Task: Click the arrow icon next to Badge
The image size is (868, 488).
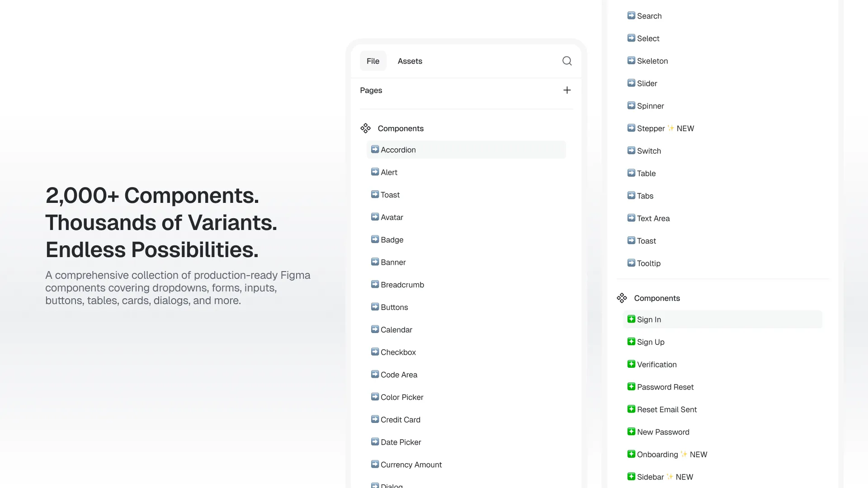Action: point(375,239)
